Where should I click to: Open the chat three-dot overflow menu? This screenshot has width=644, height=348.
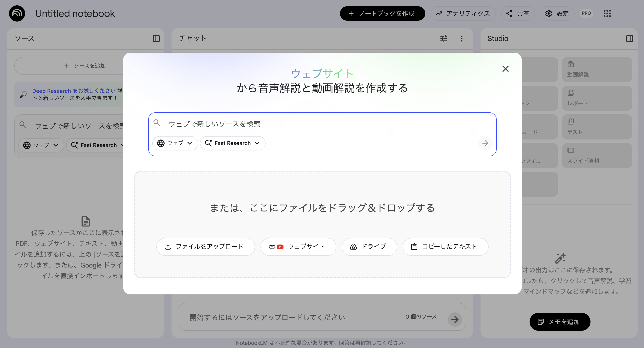tap(462, 39)
